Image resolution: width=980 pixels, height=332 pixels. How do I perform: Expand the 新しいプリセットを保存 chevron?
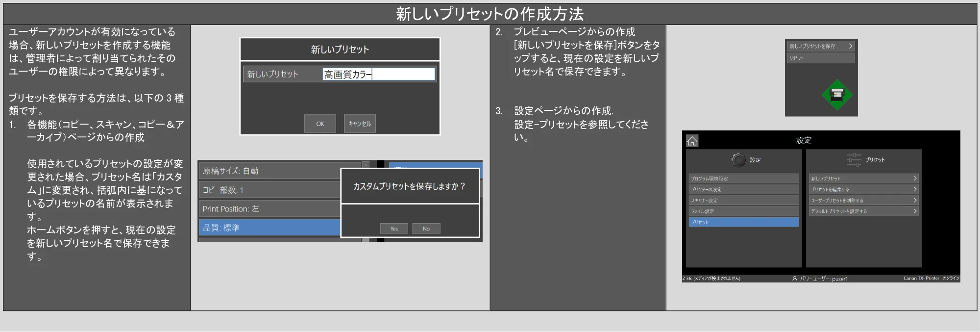pos(851,46)
